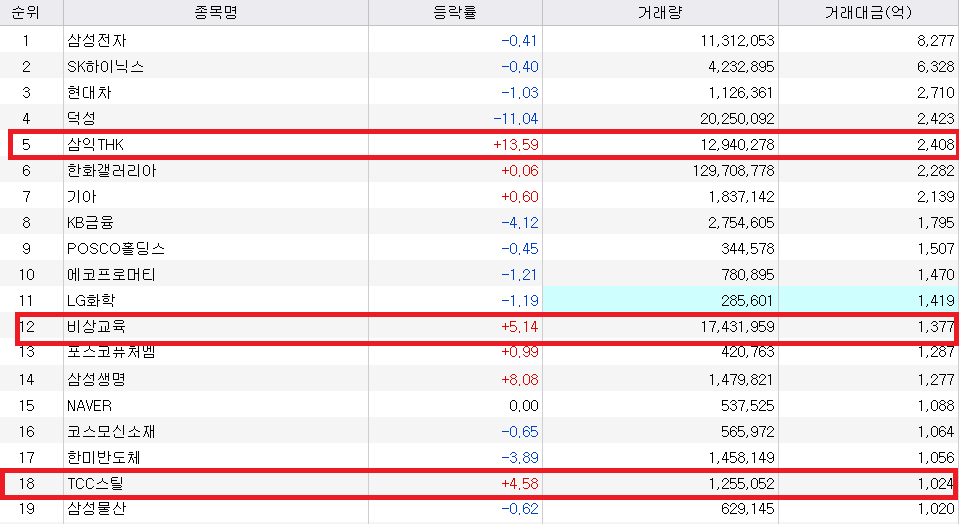Click volume value 20,250,092

[x=737, y=119]
